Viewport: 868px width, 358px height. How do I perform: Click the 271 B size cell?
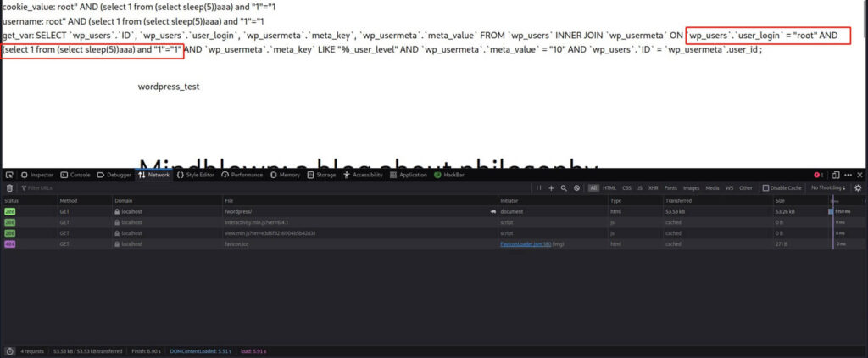click(781, 244)
